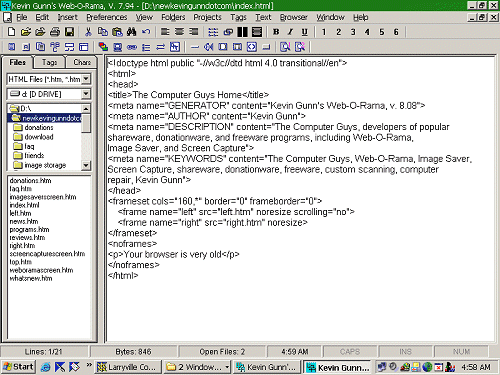This screenshot has width=500, height=375.
Task: Open the File menu
Action: (22, 17)
